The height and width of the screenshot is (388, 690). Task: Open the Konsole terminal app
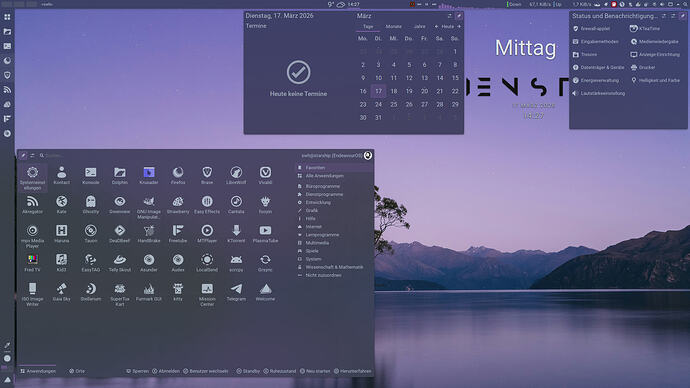[91, 175]
